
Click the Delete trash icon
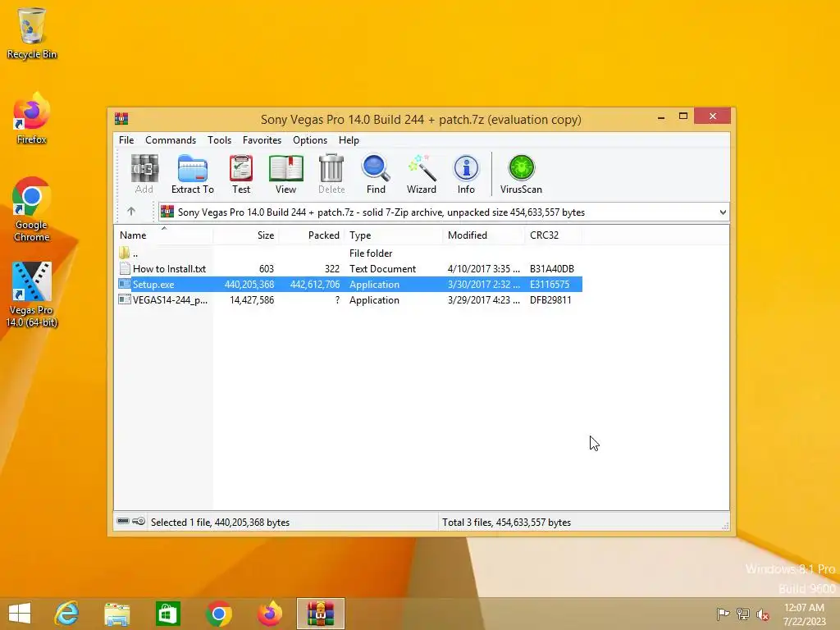click(x=331, y=174)
